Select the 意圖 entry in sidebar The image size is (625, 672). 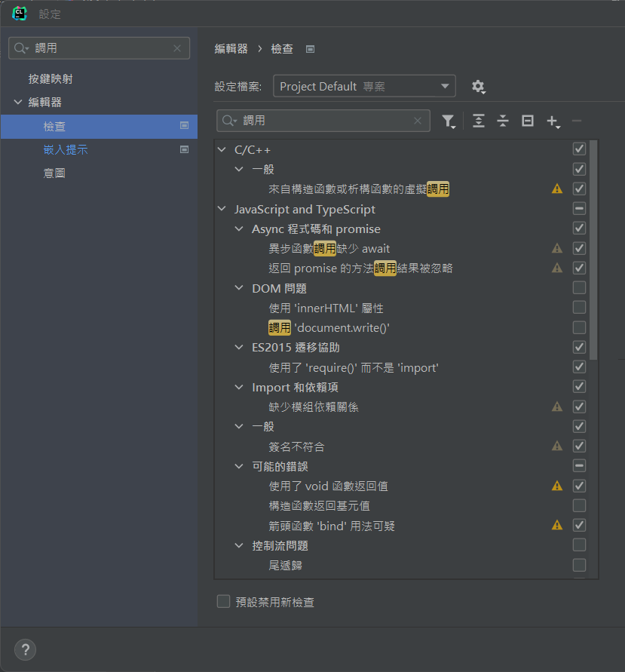pos(54,173)
